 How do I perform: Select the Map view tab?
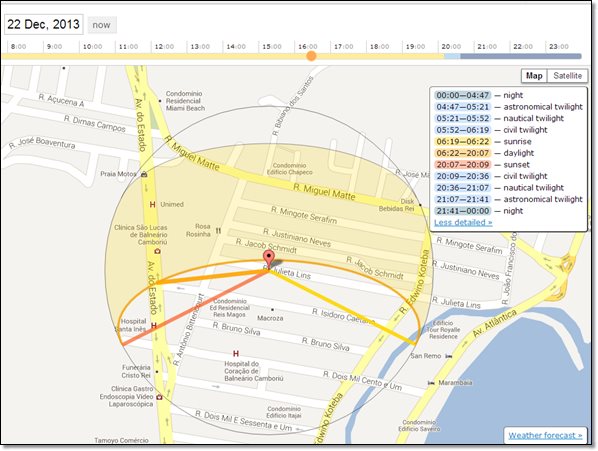click(x=534, y=75)
